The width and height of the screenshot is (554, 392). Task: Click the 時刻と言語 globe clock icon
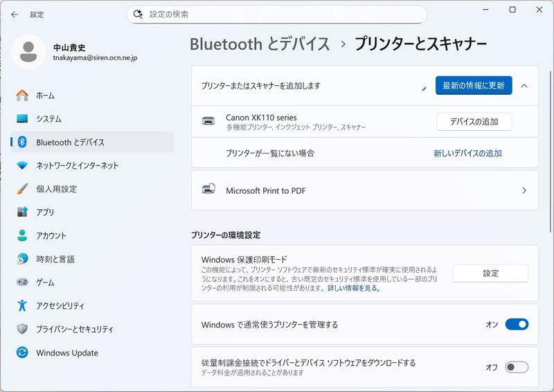click(x=22, y=259)
